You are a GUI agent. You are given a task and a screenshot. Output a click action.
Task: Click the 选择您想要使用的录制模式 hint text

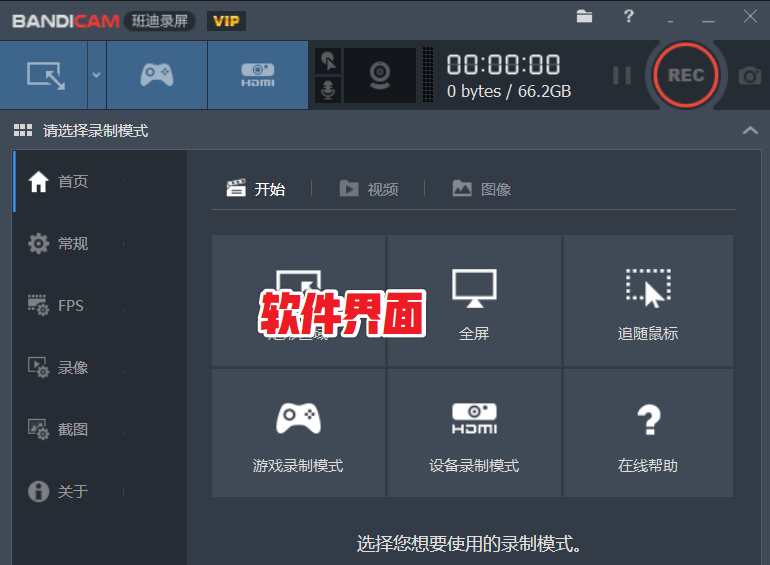coord(468,544)
